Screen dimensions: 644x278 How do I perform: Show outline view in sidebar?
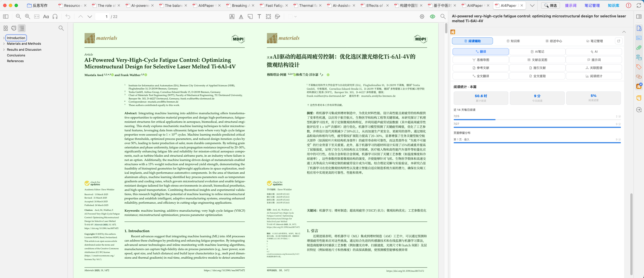(x=22, y=28)
